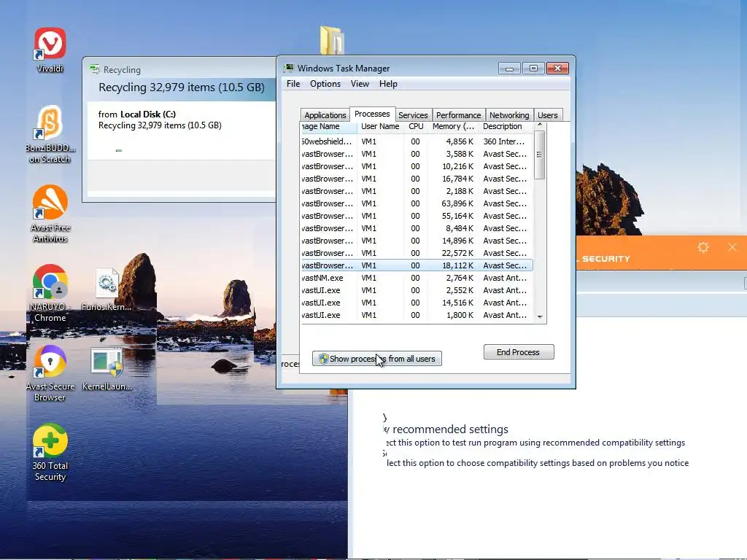The width and height of the screenshot is (747, 560).
Task: Sort processes by User Name column
Action: tap(380, 127)
